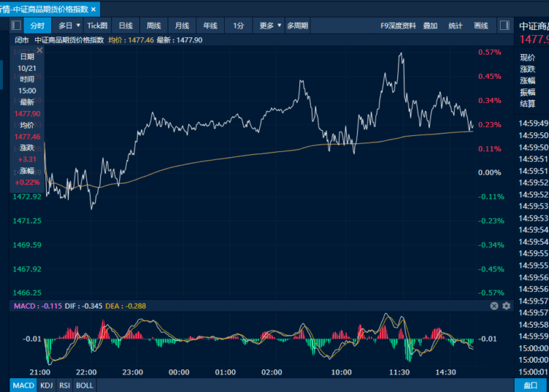Toggle the left sidebar panel icon
The height and width of the screenshot is (392, 549).
tap(16, 26)
